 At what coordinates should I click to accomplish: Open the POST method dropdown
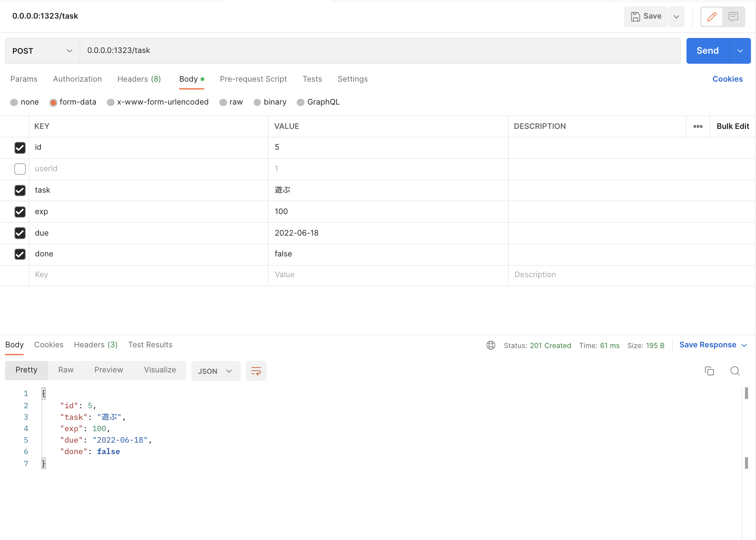tap(42, 51)
